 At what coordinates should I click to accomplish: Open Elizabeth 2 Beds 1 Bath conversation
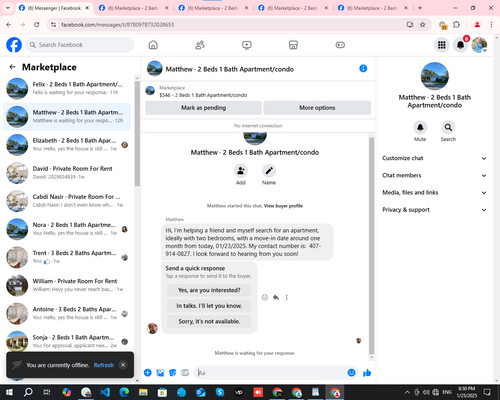pyautogui.click(x=67, y=145)
